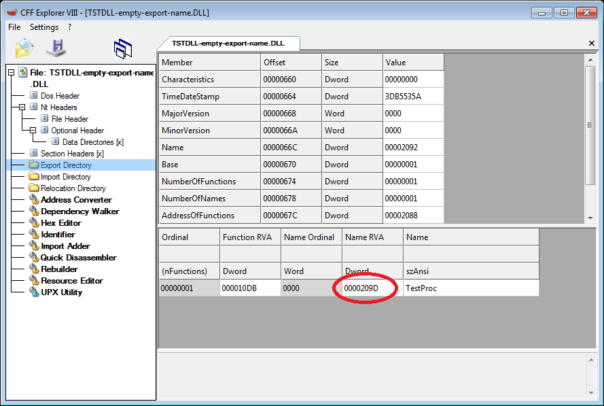
Task: Close the open document tab with X
Action: coord(592,43)
